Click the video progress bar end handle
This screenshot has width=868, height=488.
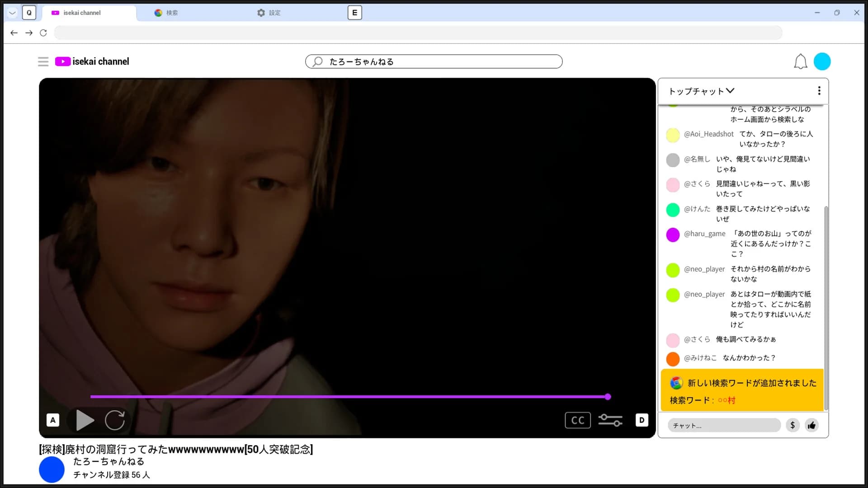(x=608, y=397)
